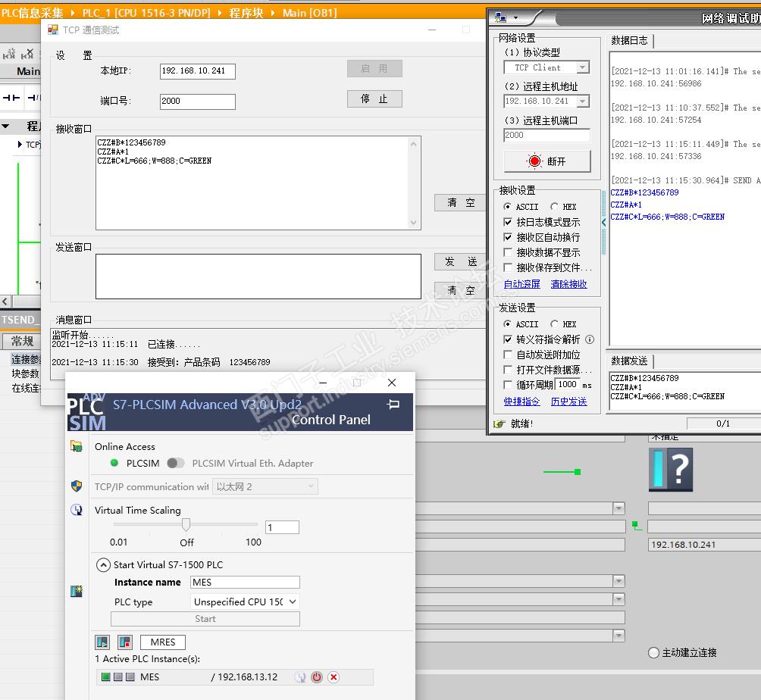
Task: Click the Online Access folder icon in PLCSIM
Action: coord(77,445)
